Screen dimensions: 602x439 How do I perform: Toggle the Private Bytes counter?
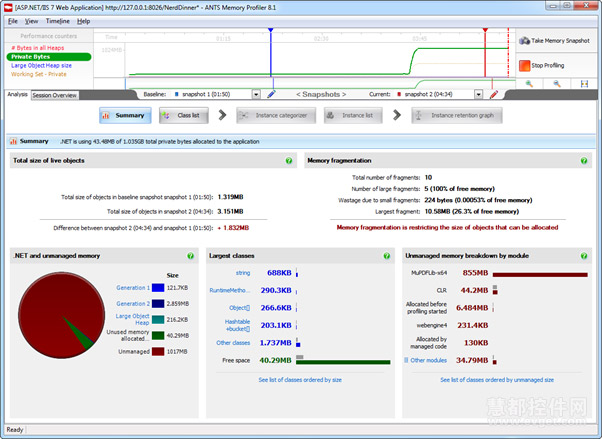(x=49, y=57)
